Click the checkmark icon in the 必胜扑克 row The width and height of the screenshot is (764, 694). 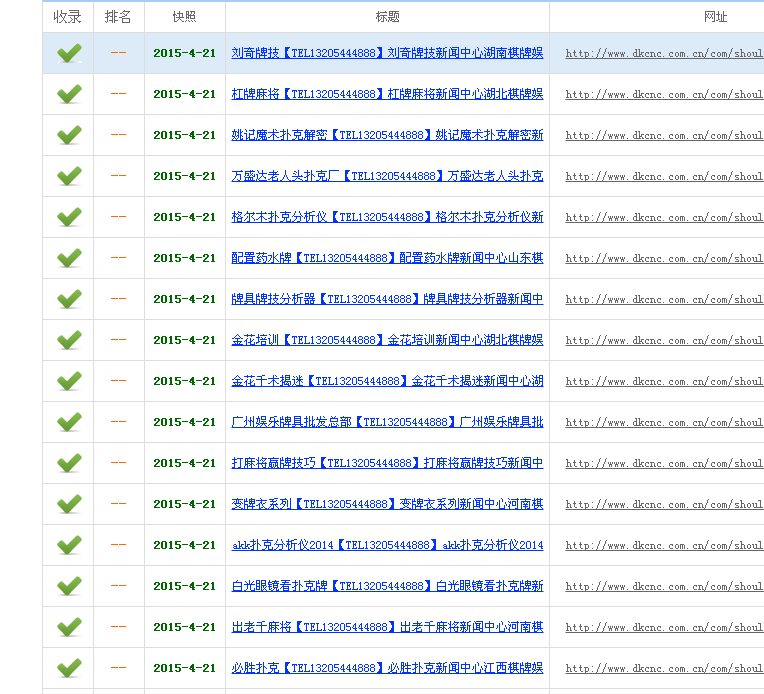(x=68, y=668)
